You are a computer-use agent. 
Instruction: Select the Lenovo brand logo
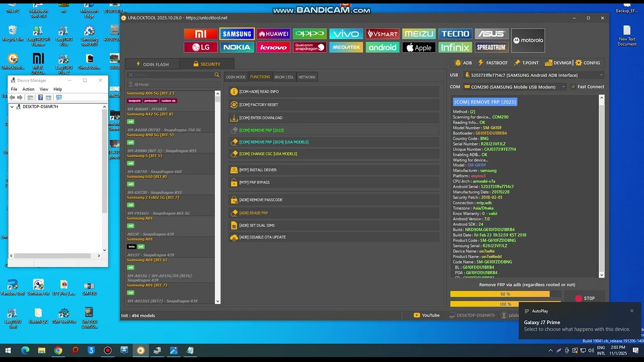[x=273, y=47]
